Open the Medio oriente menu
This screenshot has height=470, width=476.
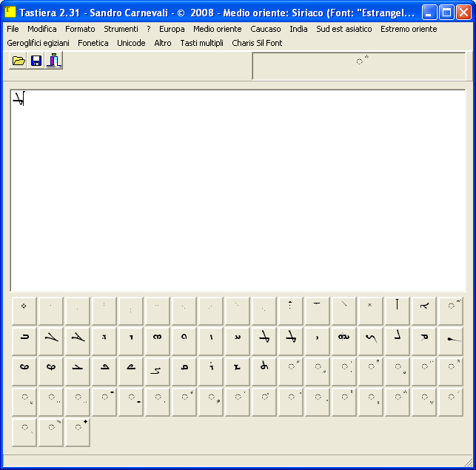(x=218, y=29)
